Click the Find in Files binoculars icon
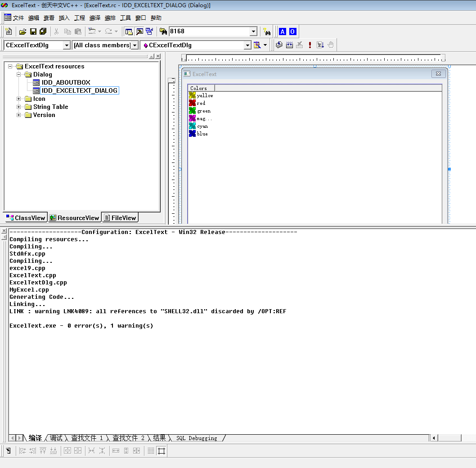The image size is (476, 468). [163, 31]
